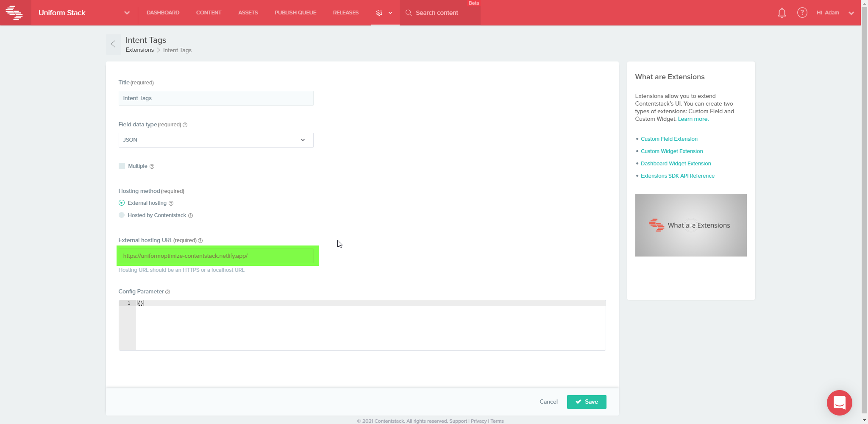868x424 pixels.
Task: Select Hosted by Contentstack radio button
Action: 122,215
